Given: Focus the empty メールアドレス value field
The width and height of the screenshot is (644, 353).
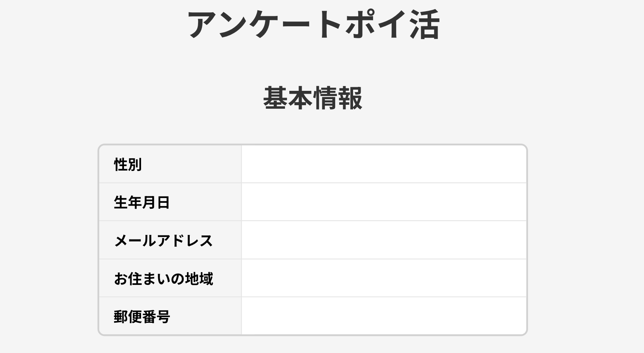Looking at the screenshot, I should pyautogui.click(x=384, y=240).
